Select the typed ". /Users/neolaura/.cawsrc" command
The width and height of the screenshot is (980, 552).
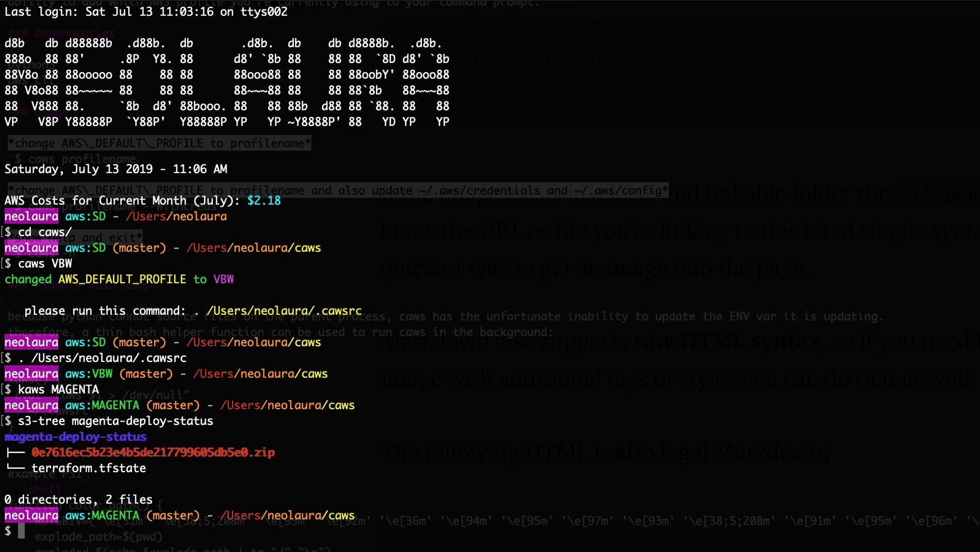(102, 358)
